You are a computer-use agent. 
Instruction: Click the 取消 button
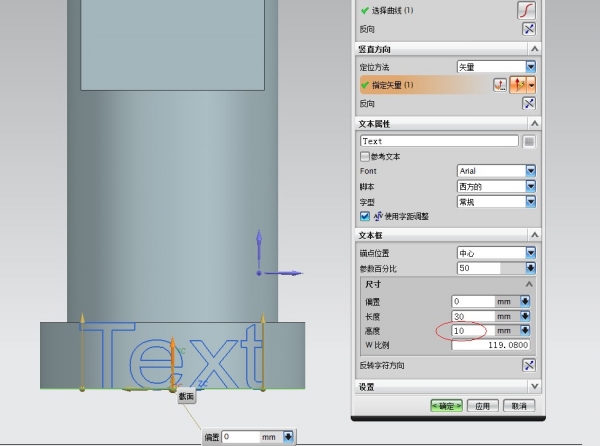519,406
